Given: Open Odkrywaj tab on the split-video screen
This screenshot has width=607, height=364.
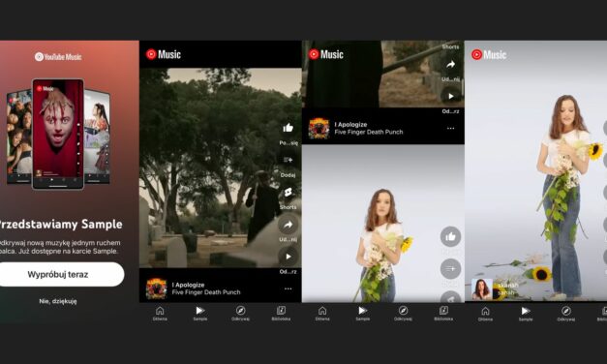Looking at the screenshot, I should (403, 314).
